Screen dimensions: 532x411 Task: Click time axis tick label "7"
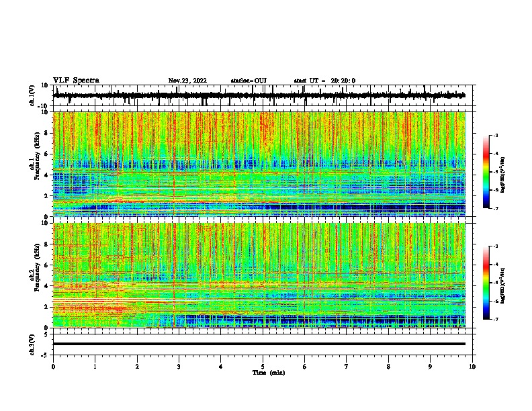[347, 367]
